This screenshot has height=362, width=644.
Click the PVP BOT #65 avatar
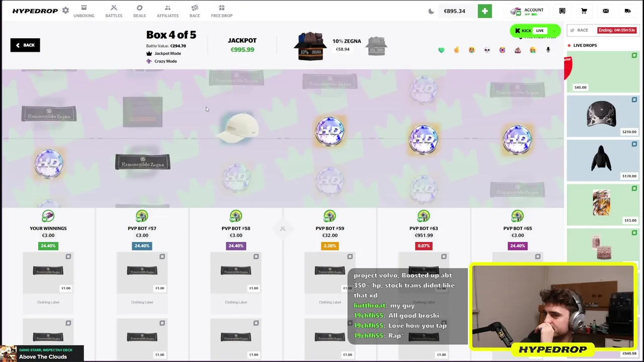click(517, 216)
